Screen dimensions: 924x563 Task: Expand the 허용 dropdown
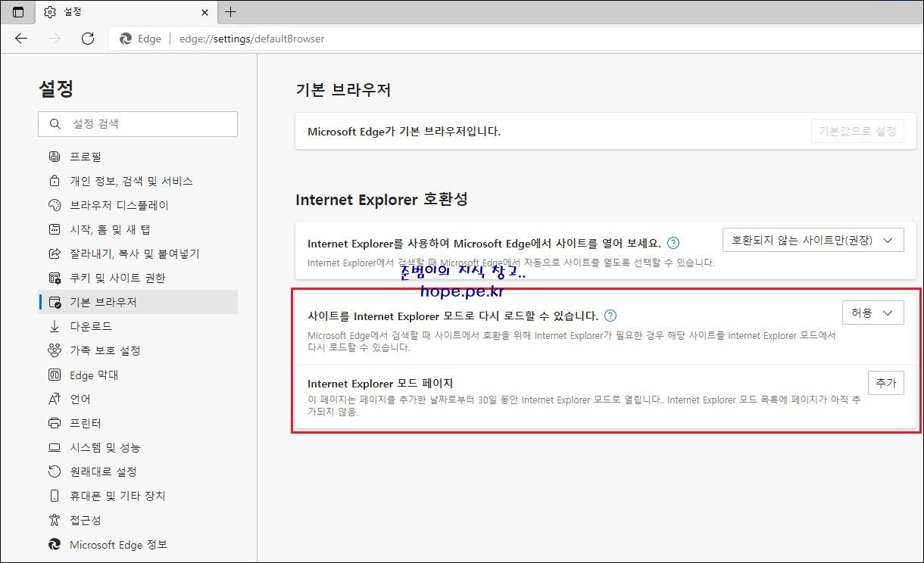pyautogui.click(x=873, y=313)
